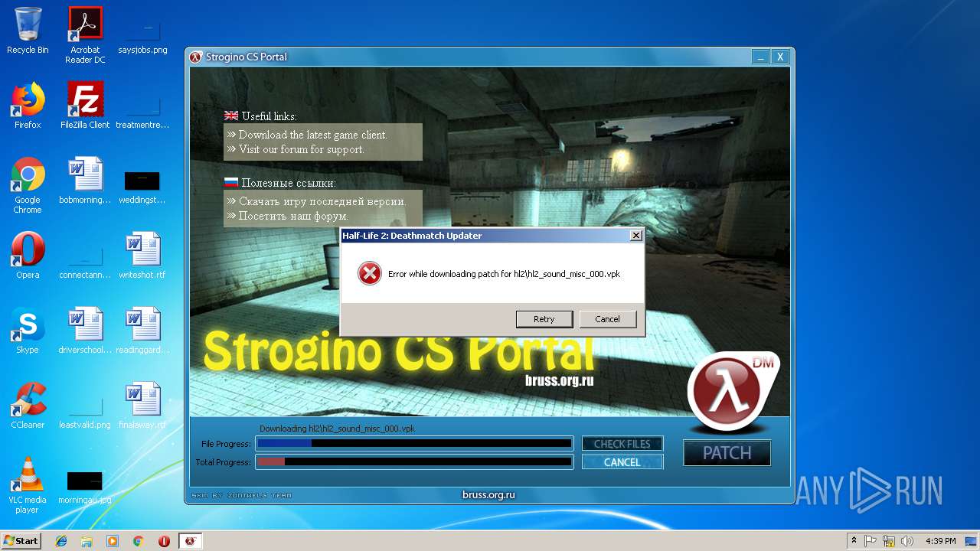Launch CCleaner from the desktop
This screenshot has height=551, width=980.
(28, 406)
